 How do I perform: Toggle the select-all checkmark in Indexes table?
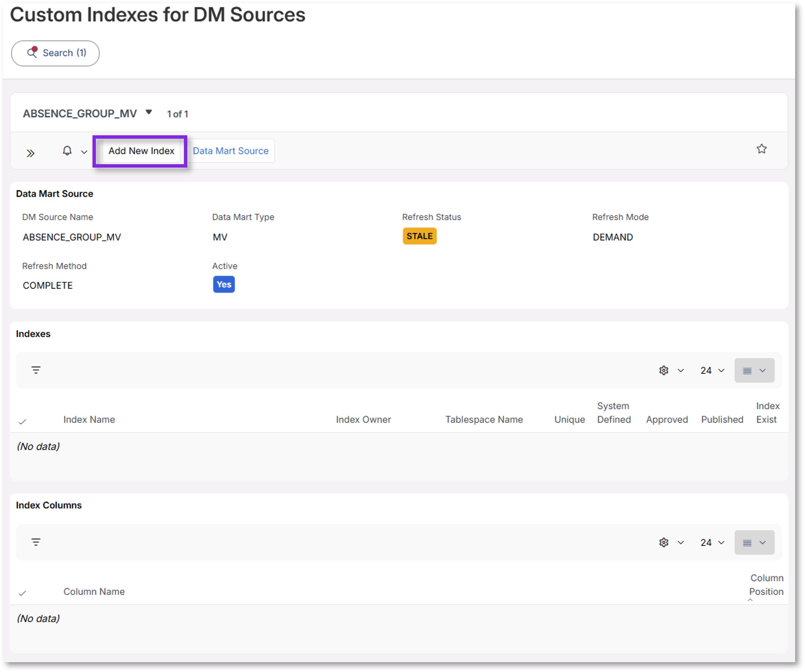(x=23, y=421)
